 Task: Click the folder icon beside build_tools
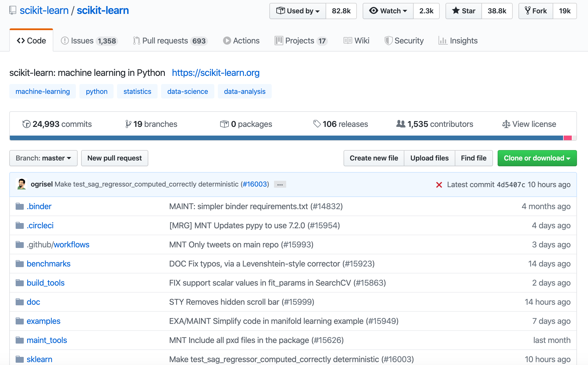tap(20, 283)
